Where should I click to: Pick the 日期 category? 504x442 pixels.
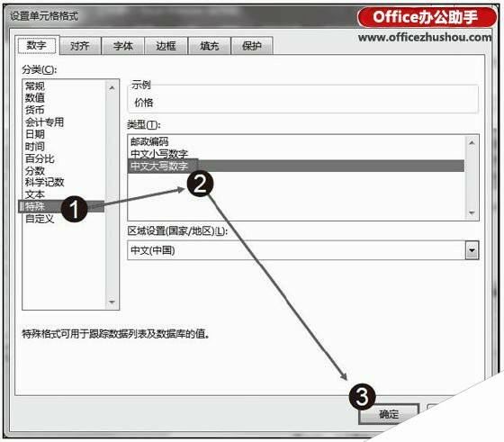click(x=35, y=134)
